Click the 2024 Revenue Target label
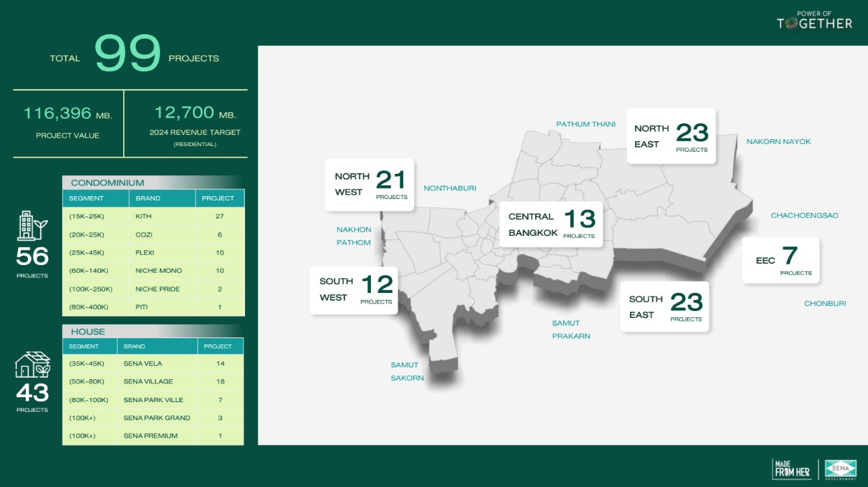 [195, 132]
